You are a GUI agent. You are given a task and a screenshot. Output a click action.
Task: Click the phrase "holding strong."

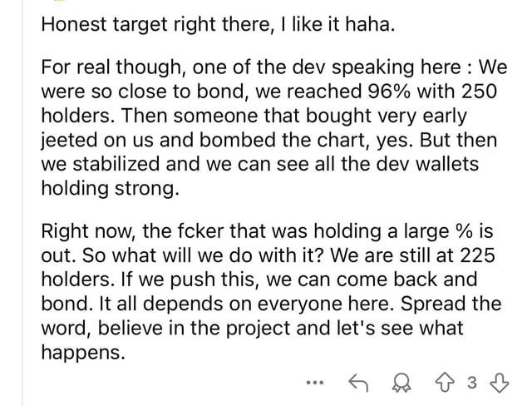(109, 188)
